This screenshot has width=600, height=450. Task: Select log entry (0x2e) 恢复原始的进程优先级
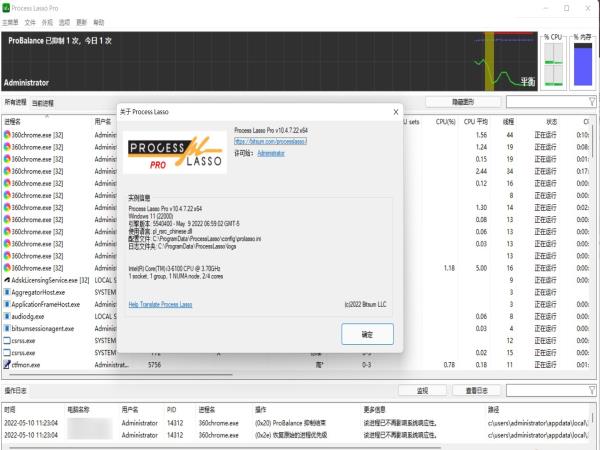[291, 435]
